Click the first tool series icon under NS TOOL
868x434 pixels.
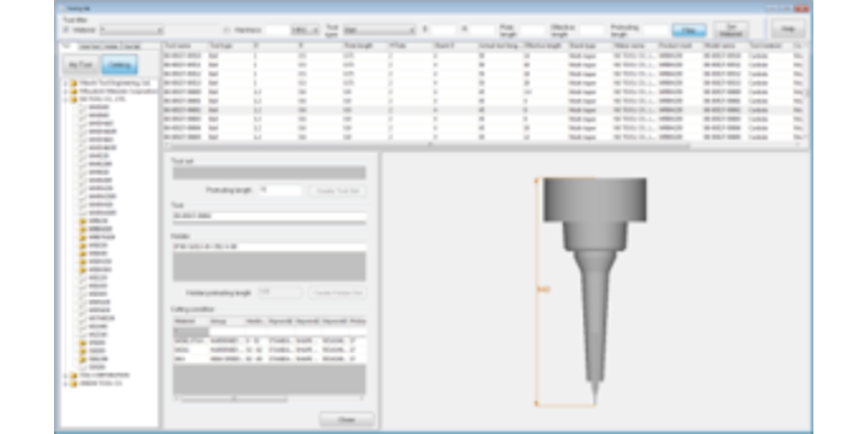pyautogui.click(x=82, y=107)
